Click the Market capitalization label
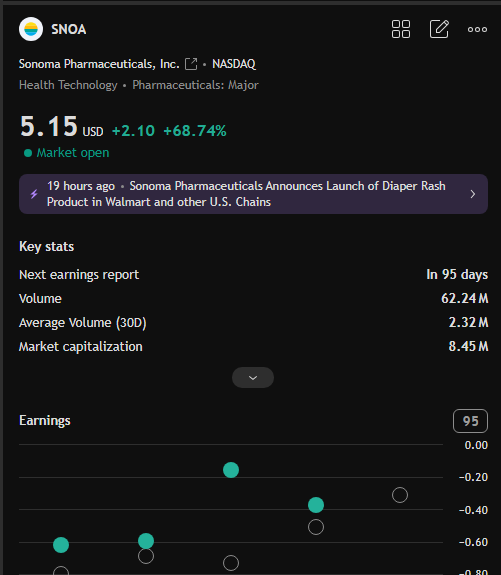501x575 pixels. [x=81, y=347]
